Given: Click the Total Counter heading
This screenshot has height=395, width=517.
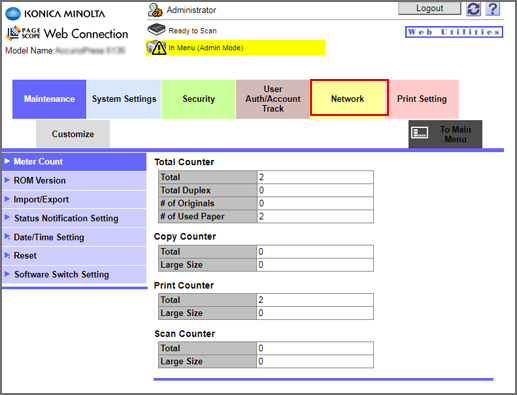Looking at the screenshot, I should 184,162.
